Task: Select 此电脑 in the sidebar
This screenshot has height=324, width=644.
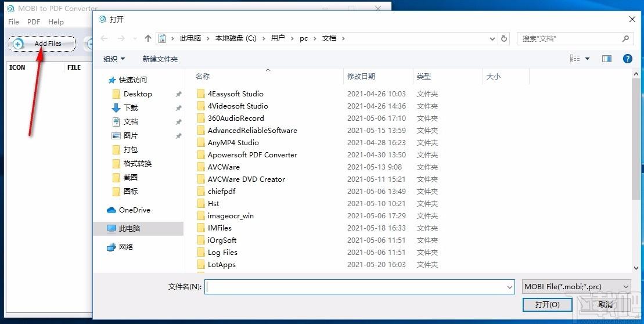Action: [x=129, y=229]
